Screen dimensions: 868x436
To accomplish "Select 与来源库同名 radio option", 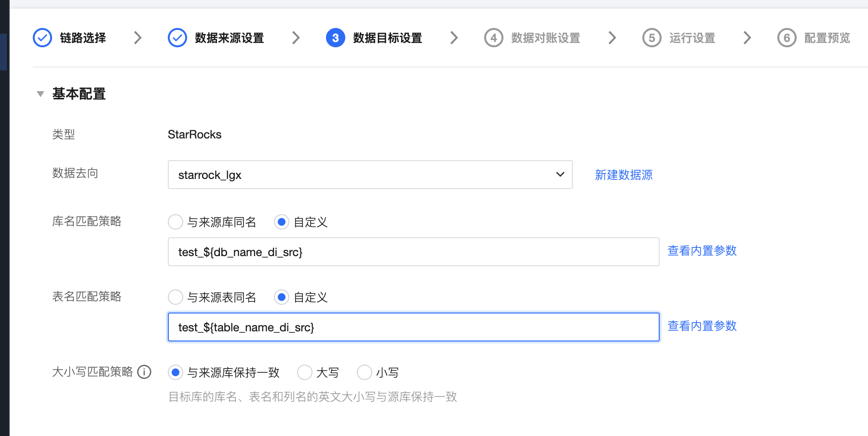I will click(176, 222).
